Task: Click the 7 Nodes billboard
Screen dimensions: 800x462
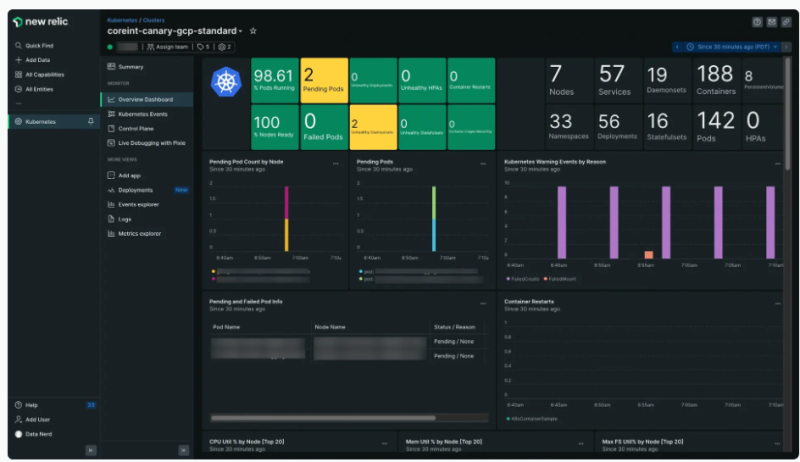Action: 569,81
